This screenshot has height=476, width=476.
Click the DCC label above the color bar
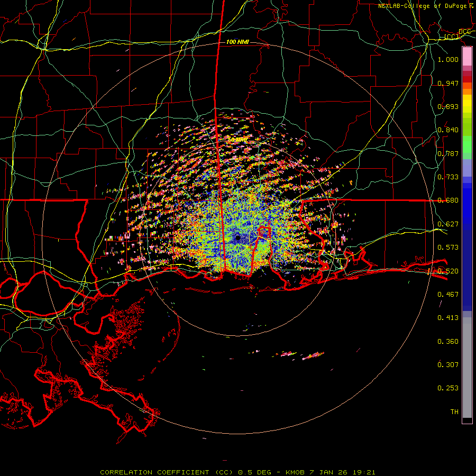464,32
